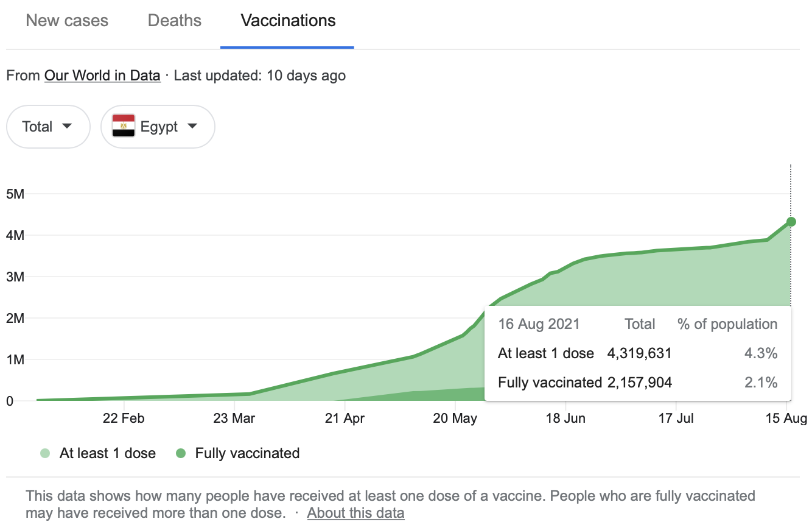Click the 23 Mar date axis label

point(234,419)
